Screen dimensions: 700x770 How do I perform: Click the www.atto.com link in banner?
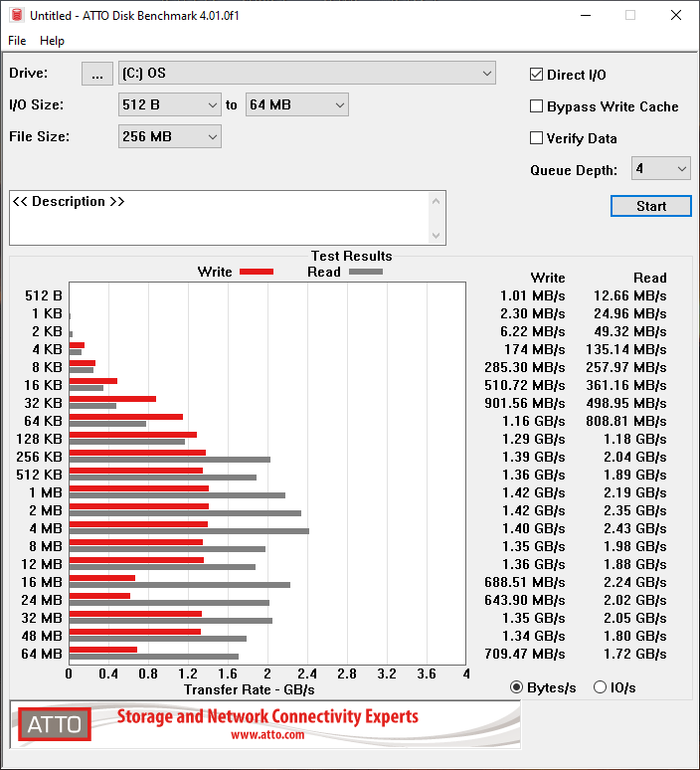[267, 735]
